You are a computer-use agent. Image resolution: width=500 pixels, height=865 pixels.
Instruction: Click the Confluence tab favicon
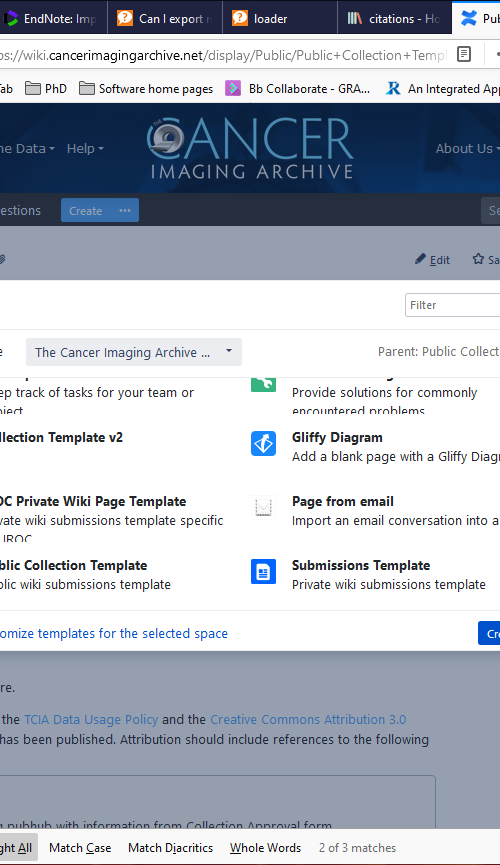point(469,18)
